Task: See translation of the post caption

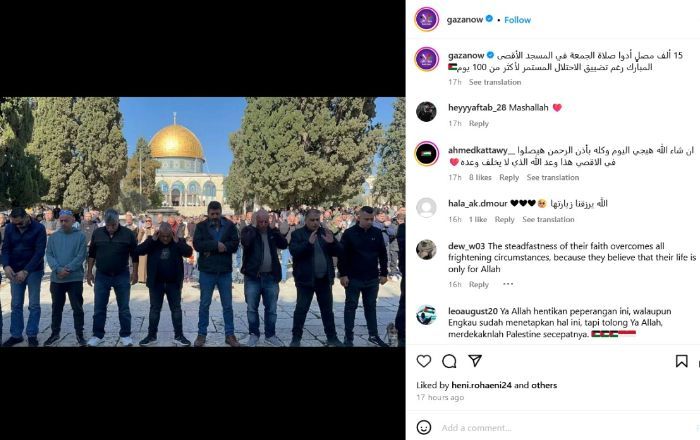Action: click(x=495, y=82)
